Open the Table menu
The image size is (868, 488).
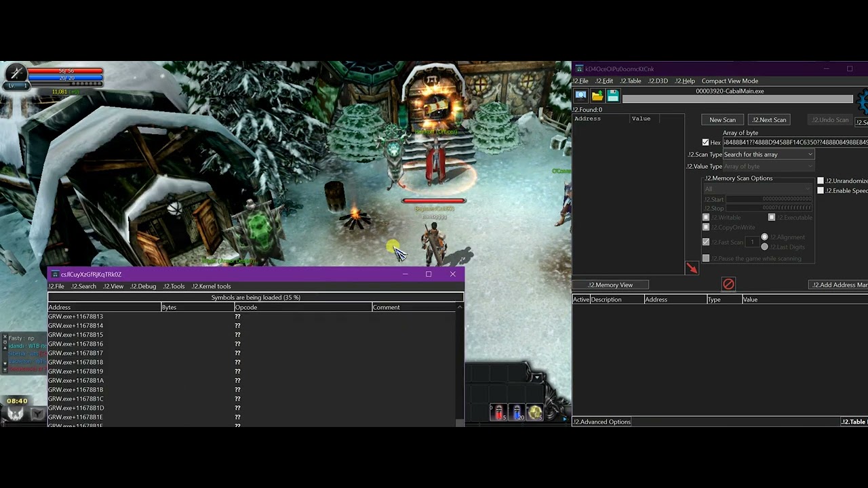click(631, 81)
